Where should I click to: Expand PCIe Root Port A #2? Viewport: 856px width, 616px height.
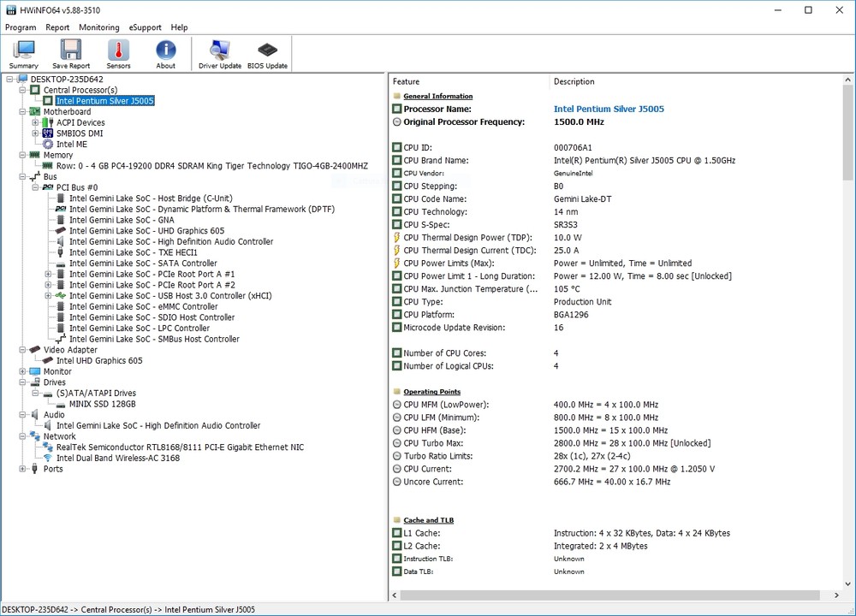(48, 285)
